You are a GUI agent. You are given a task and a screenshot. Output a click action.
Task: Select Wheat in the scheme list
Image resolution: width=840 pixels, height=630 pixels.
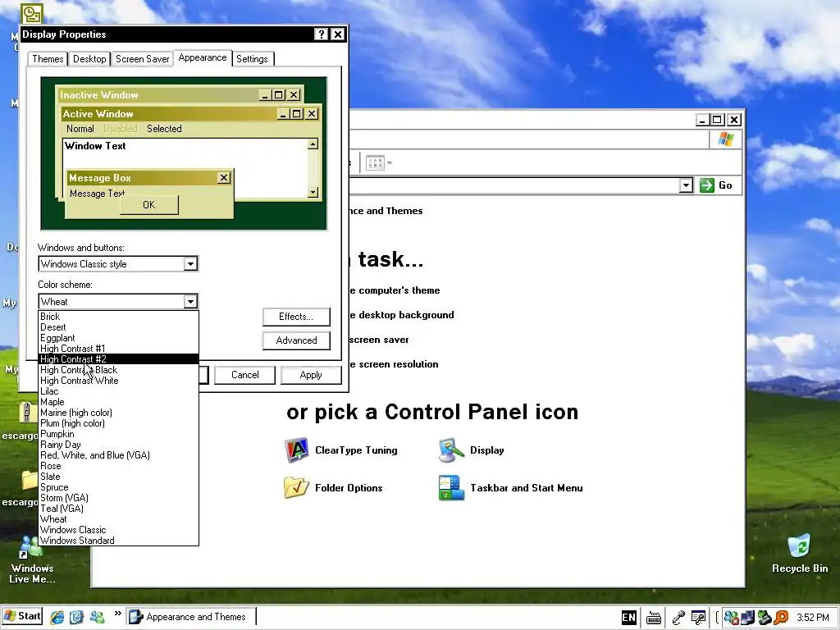click(118, 519)
